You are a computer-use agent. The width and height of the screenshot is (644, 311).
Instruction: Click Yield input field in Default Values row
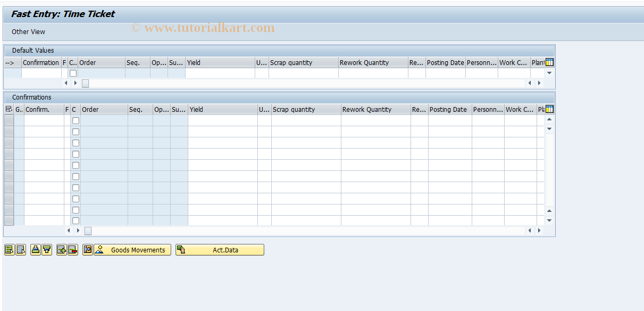pos(220,73)
